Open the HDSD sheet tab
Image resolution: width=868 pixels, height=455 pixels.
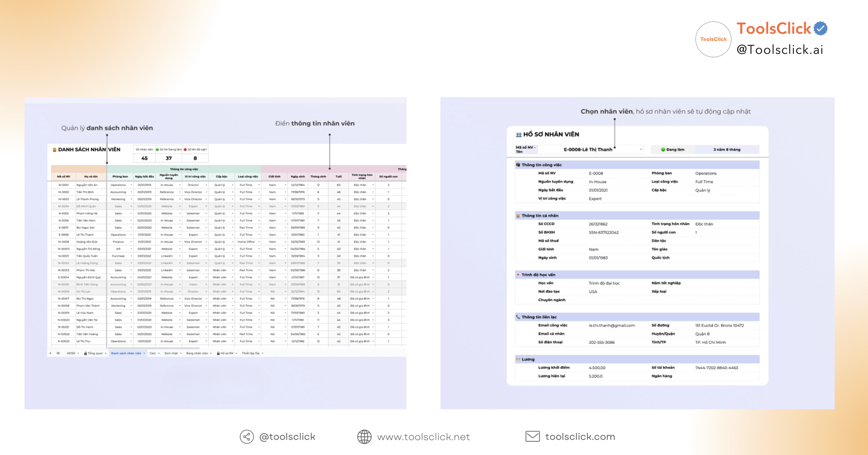pos(71,353)
